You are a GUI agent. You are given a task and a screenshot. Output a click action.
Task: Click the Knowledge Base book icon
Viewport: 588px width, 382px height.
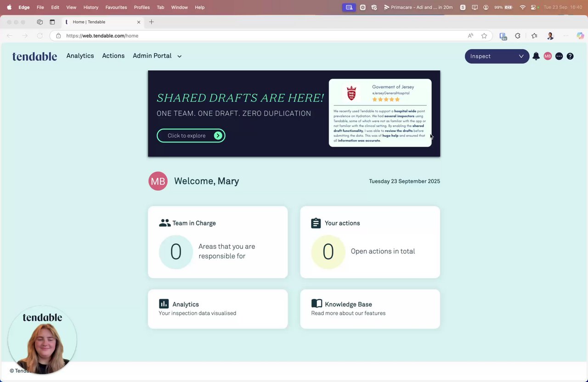[317, 303]
